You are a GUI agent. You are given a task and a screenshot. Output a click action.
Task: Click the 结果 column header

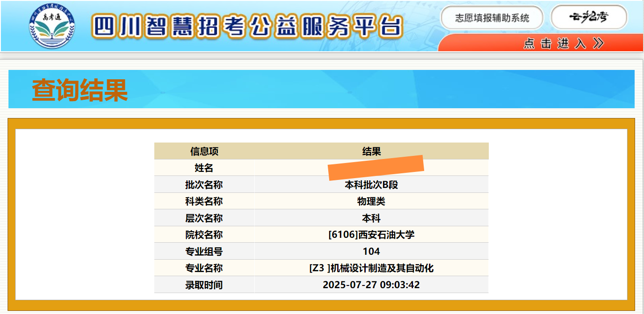coord(372,151)
